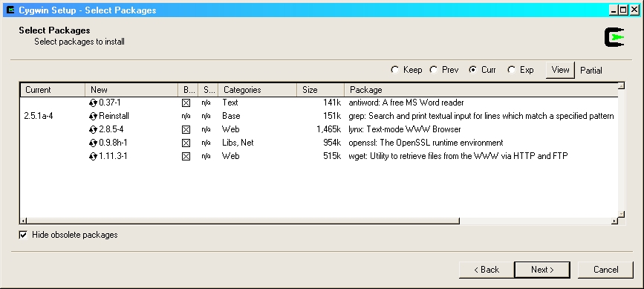
Task: Click the grep current version 2.5.1a-4
Action: coord(39,116)
